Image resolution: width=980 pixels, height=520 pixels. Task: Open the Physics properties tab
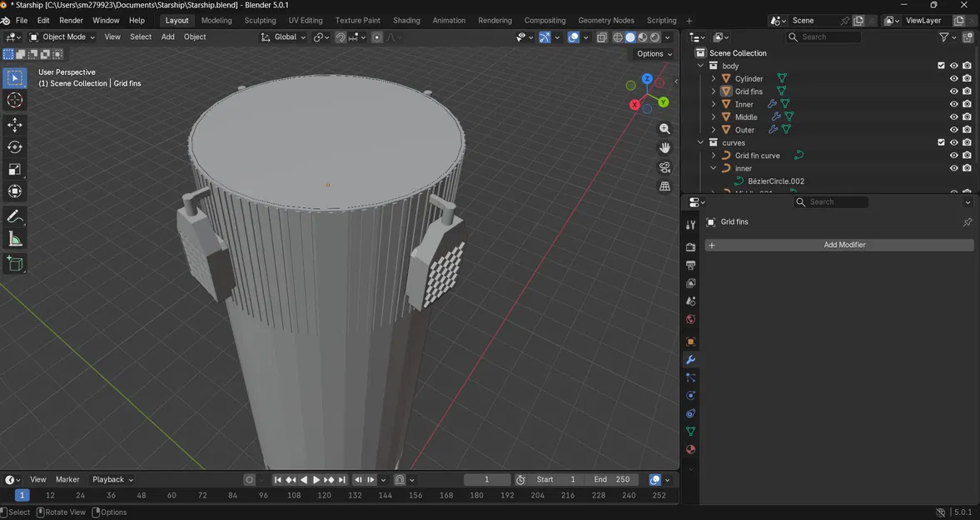[x=690, y=397]
